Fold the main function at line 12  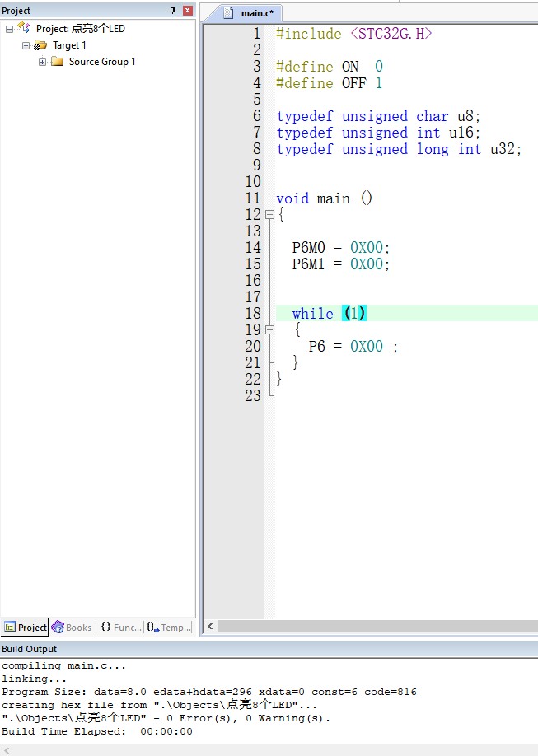click(269, 214)
